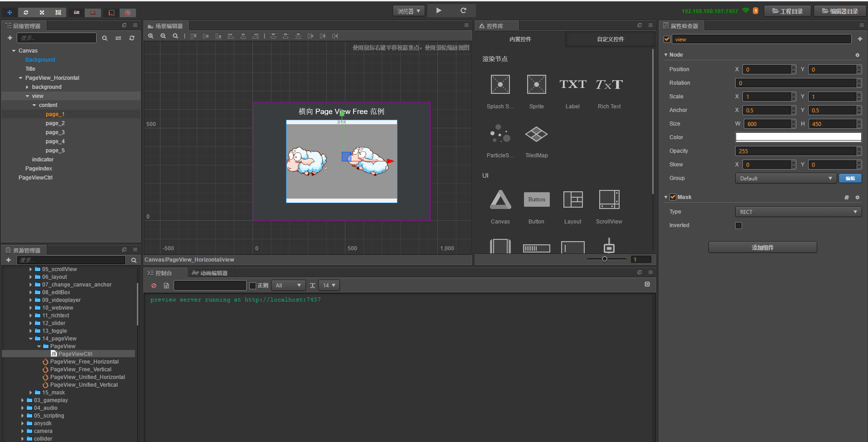Expand the 15_mask folder

31,393
